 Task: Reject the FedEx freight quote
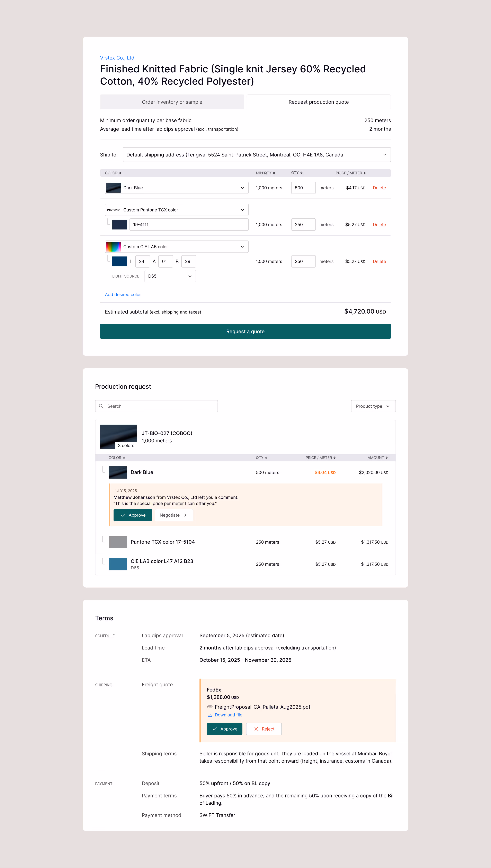tap(264, 729)
